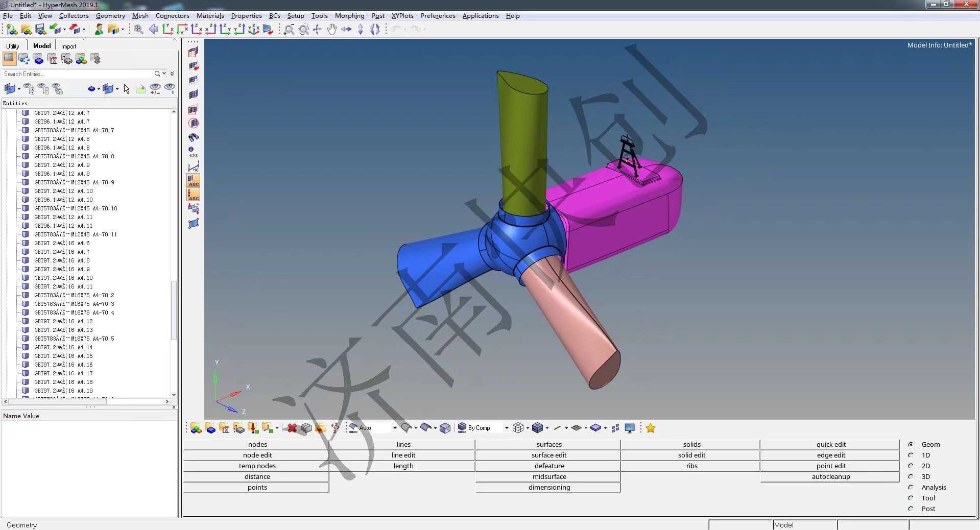
Task: Select the Open Model folder icon
Action: pyautogui.click(x=26, y=30)
